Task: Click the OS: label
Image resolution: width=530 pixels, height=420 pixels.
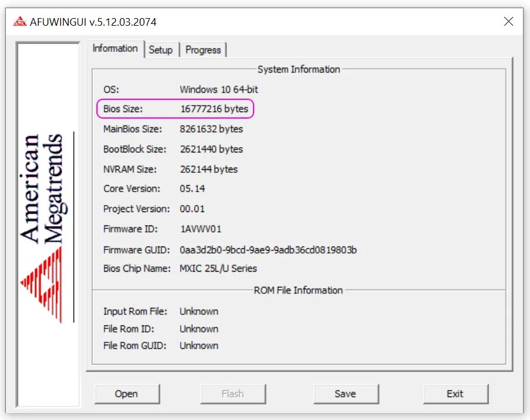Action: pyautogui.click(x=111, y=89)
